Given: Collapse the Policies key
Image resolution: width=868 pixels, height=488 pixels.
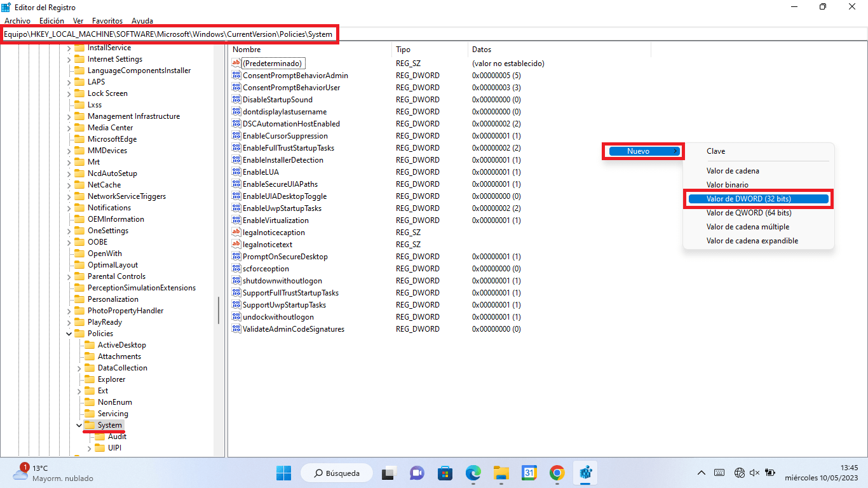Looking at the screenshot, I should pos(69,334).
